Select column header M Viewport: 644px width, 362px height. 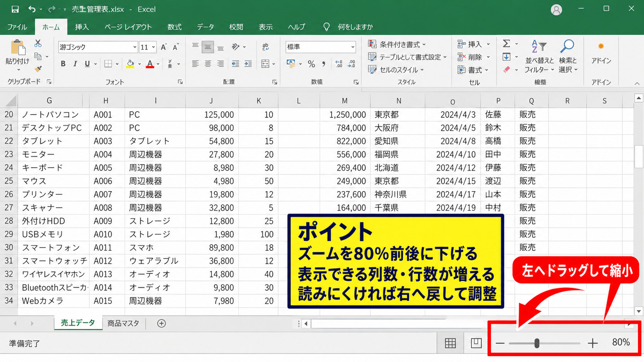[345, 101]
